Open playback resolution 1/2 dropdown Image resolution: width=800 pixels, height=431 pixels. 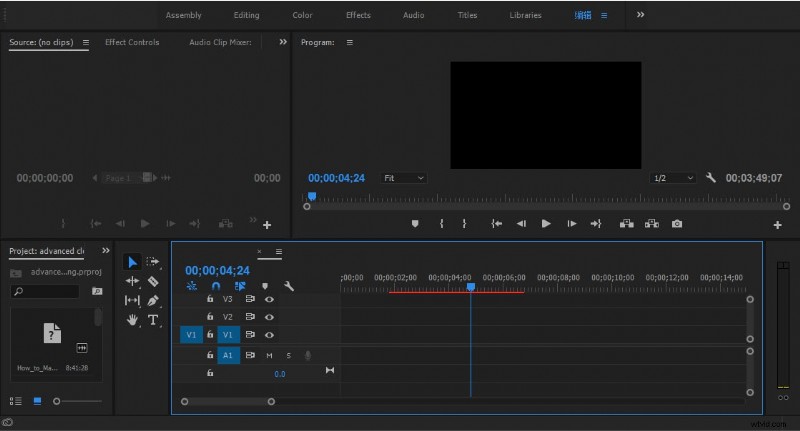coord(673,178)
